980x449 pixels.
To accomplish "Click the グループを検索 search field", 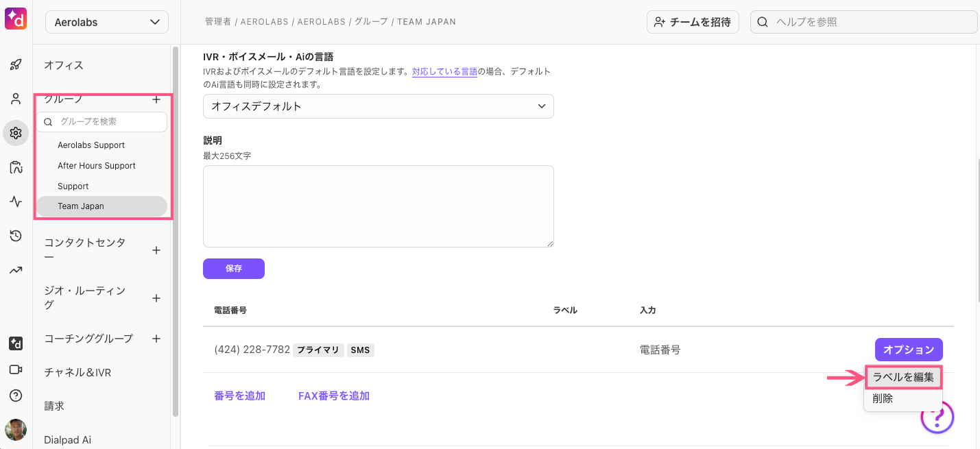I will tap(102, 121).
